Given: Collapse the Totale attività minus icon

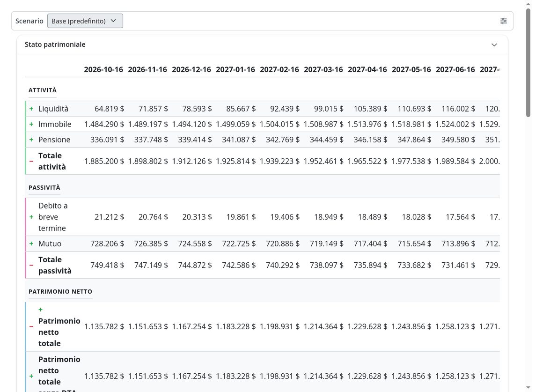Looking at the screenshot, I should click(31, 161).
